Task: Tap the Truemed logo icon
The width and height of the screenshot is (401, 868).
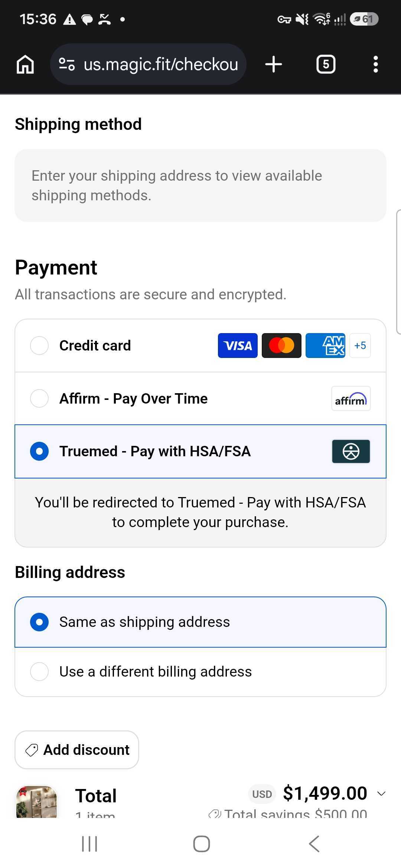Action: 351,451
